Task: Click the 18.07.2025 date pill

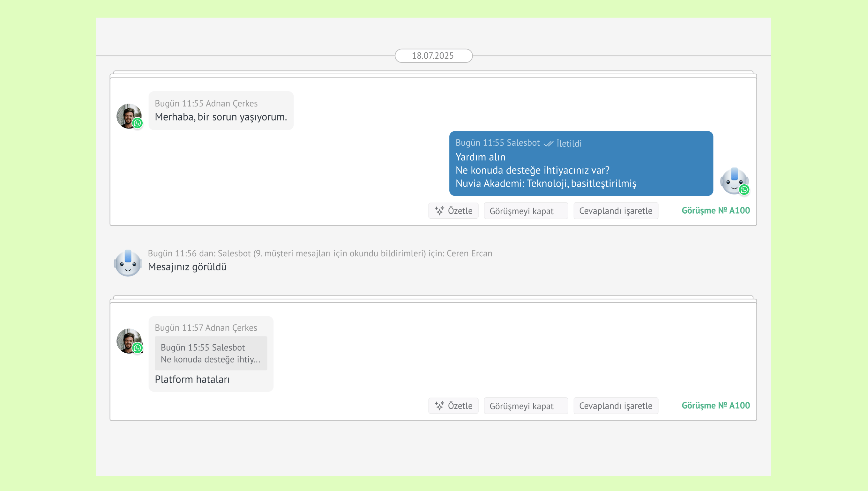Action: 433,56
